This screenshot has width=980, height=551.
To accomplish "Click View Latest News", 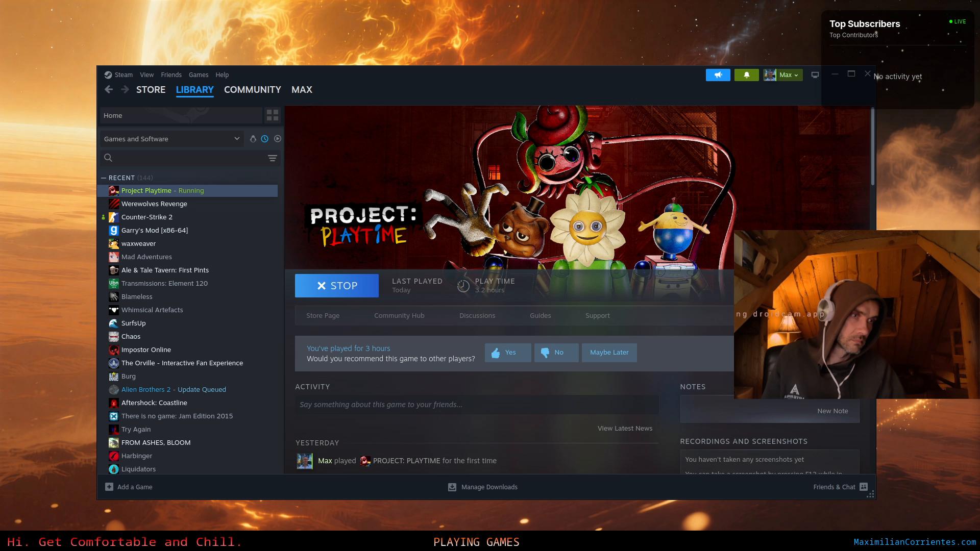I will pyautogui.click(x=625, y=429).
